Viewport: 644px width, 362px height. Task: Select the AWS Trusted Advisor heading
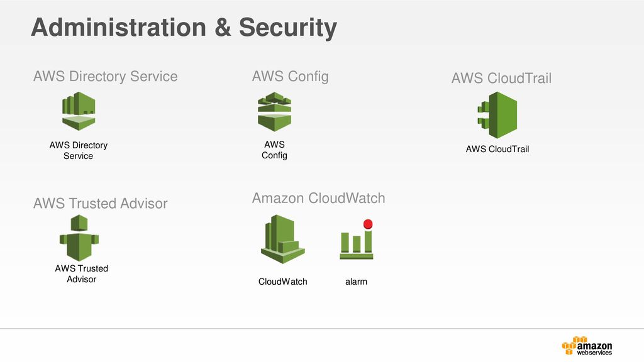pyautogui.click(x=101, y=203)
